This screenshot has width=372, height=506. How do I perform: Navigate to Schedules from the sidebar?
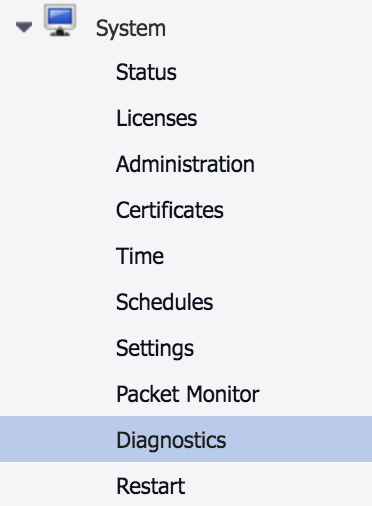click(x=164, y=302)
